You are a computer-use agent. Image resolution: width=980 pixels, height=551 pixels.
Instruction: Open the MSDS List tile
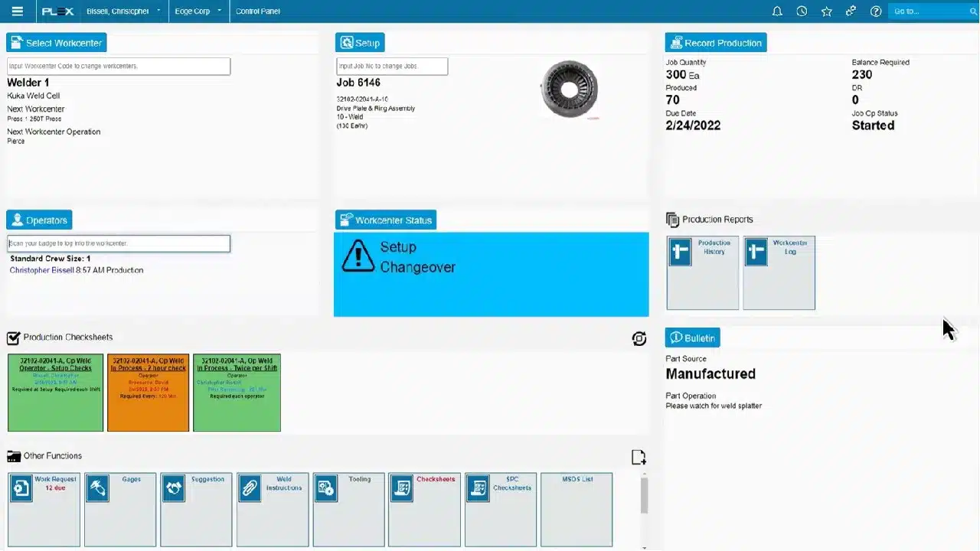point(577,509)
